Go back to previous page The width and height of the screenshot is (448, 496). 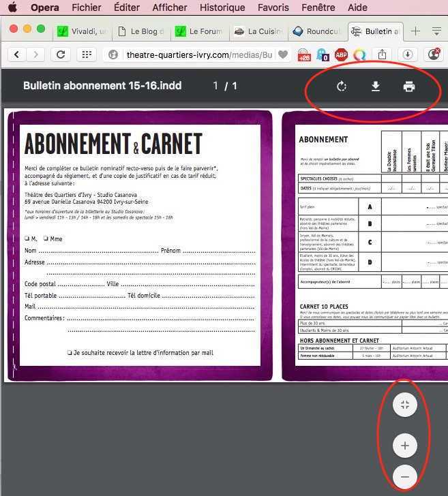(17, 55)
